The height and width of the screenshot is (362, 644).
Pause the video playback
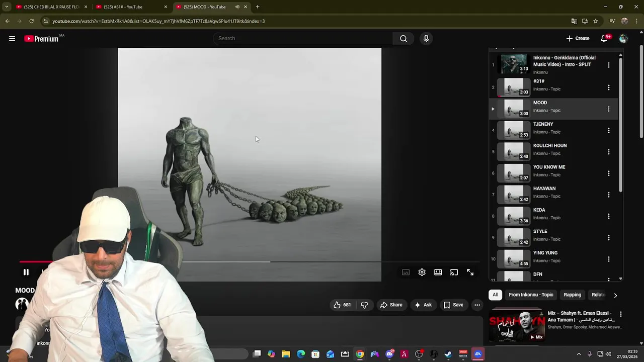tap(26, 272)
